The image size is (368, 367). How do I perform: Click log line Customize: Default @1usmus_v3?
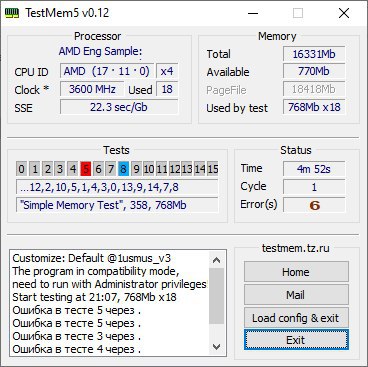[x=92, y=258]
